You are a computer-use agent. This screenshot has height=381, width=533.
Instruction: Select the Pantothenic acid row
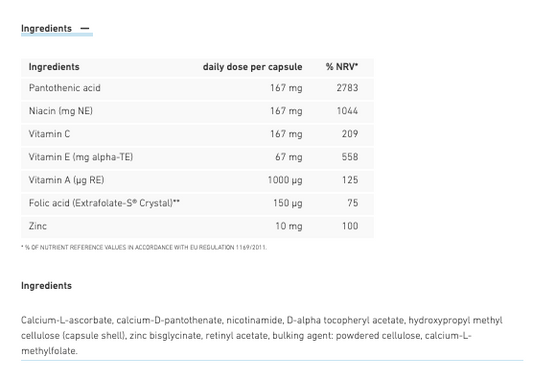tap(197, 88)
